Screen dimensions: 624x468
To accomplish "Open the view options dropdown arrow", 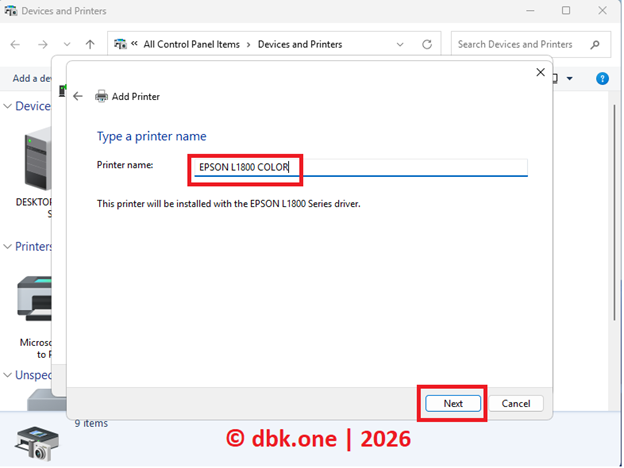I will pos(569,78).
